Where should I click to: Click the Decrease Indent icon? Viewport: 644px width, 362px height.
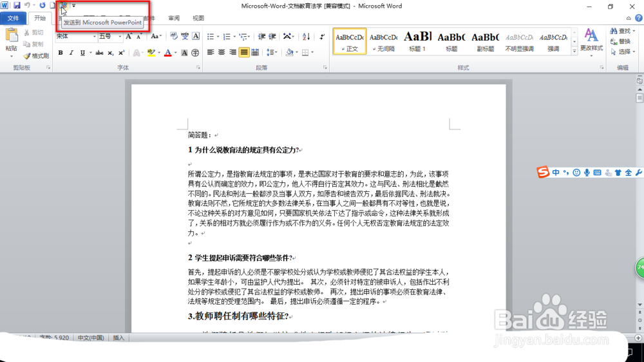click(x=261, y=37)
